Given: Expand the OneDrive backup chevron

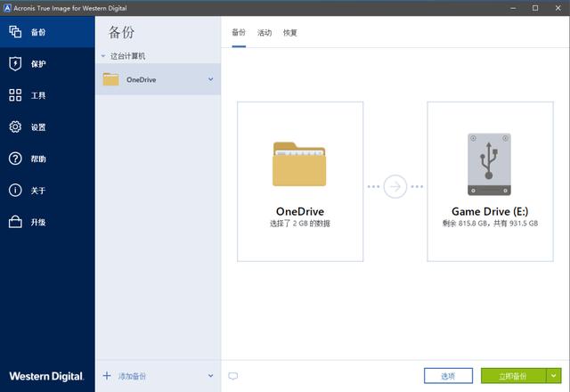Looking at the screenshot, I should pyautogui.click(x=210, y=79).
